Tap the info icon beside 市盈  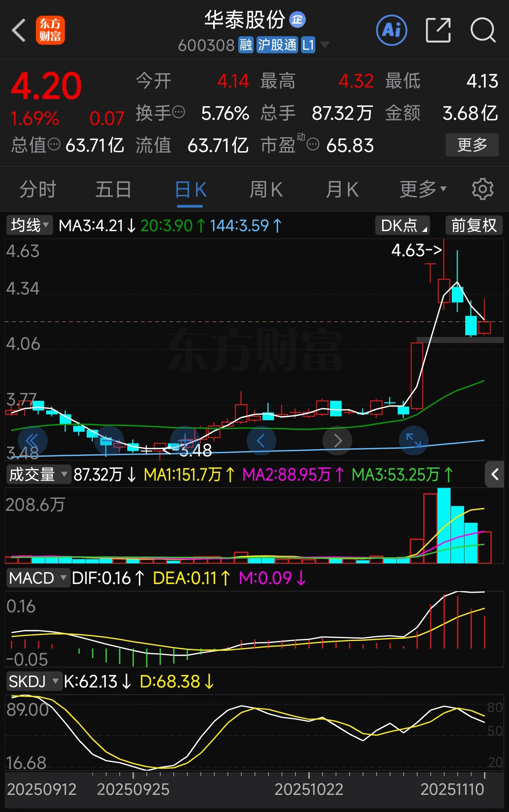click(313, 144)
